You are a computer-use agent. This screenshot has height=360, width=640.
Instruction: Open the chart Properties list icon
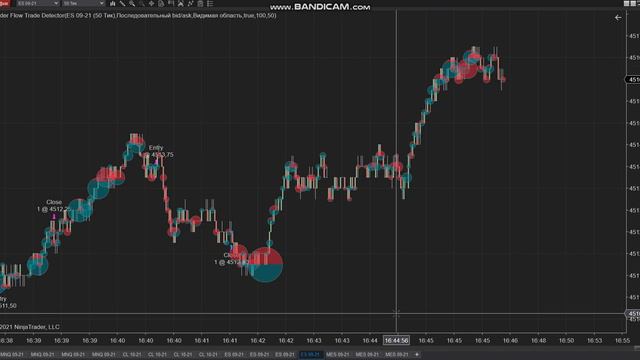click(x=210, y=3)
